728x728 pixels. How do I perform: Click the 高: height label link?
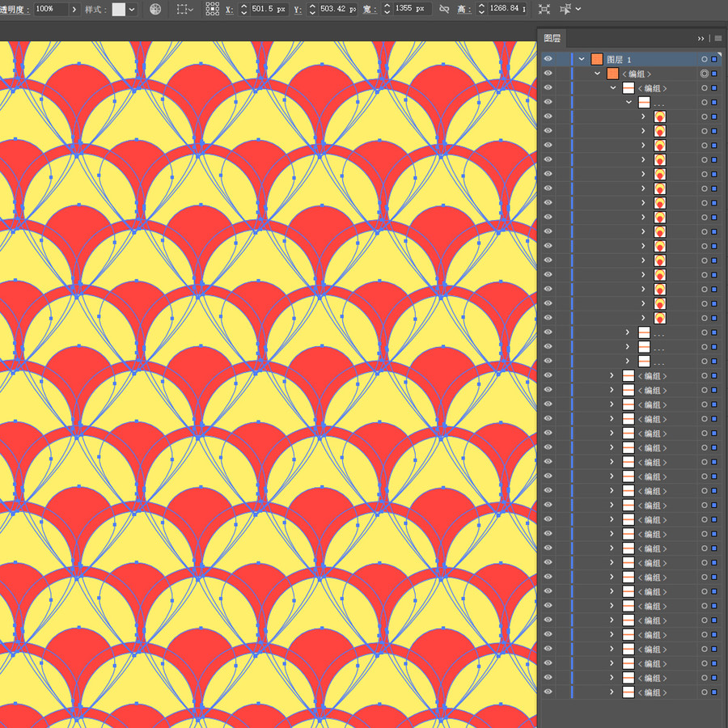pyautogui.click(x=463, y=9)
